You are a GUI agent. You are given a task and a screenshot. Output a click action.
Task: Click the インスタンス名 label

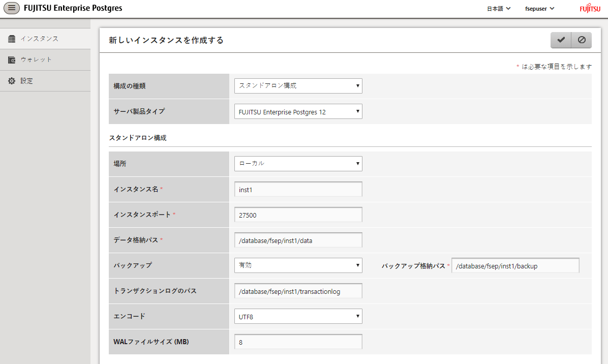point(136,189)
